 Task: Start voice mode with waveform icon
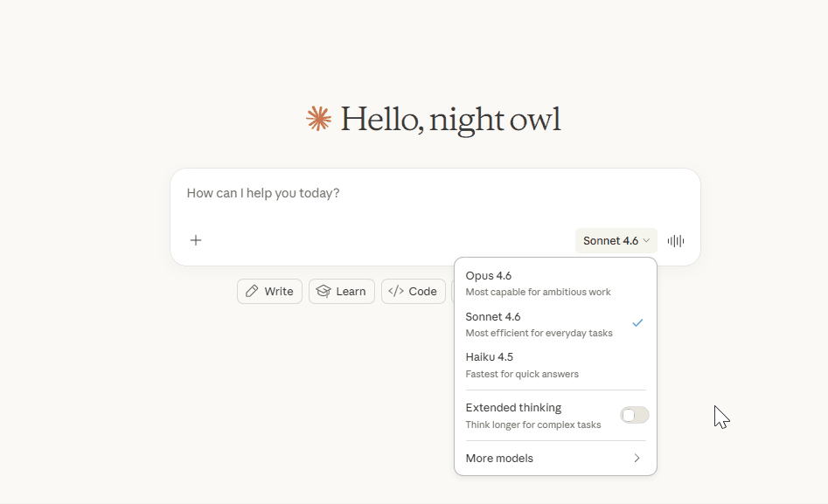pos(675,241)
